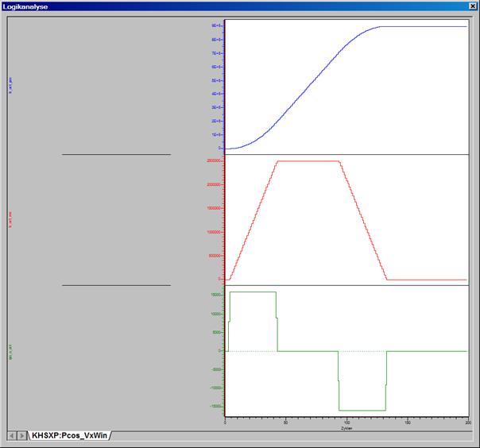Click the green axis 15000 label
This screenshot has height=448, width=480.
(x=215, y=295)
